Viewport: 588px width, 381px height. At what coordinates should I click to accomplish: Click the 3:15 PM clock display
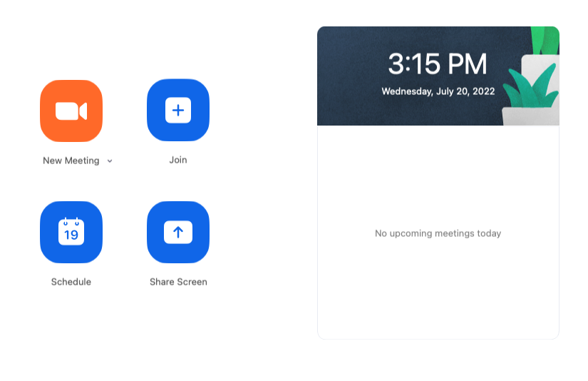[438, 63]
